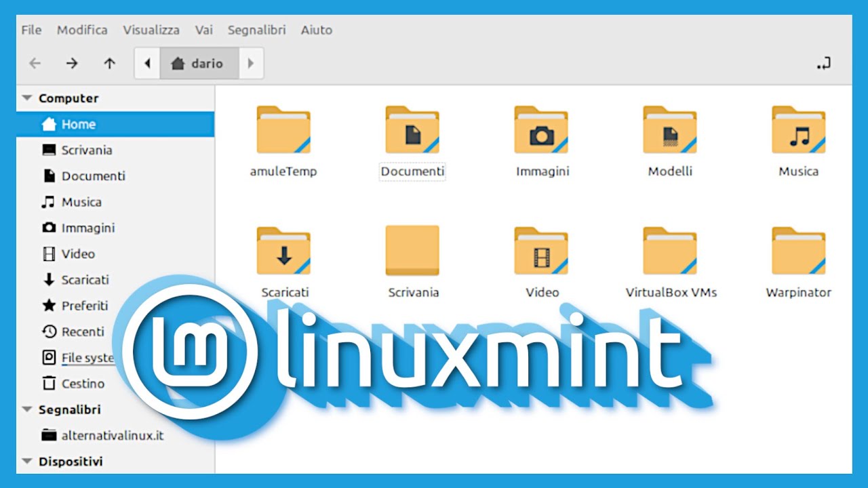Select Recenti in the sidebar
The height and width of the screenshot is (488, 868).
83,331
